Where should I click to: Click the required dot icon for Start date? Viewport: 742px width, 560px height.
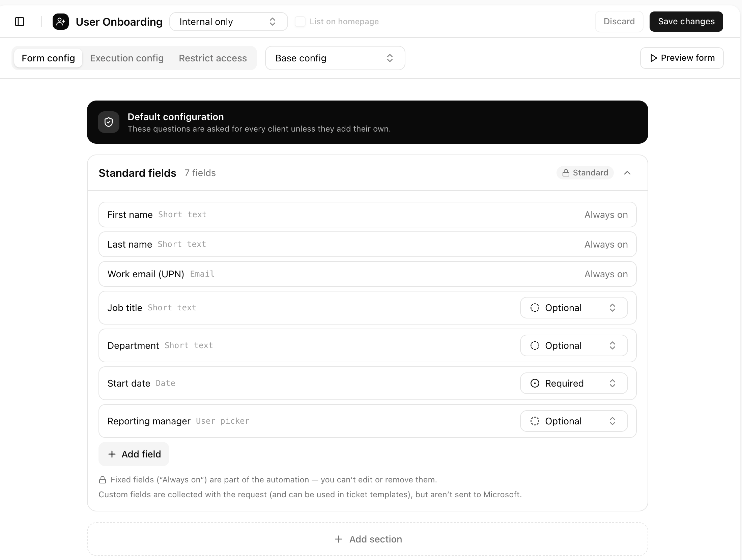click(x=535, y=383)
